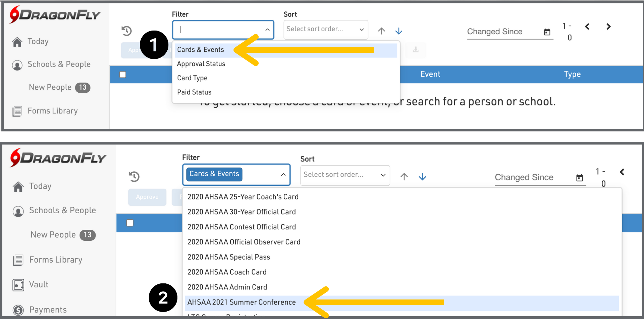Choose Approval Status from filter list
This screenshot has width=644, height=319.
(x=201, y=64)
